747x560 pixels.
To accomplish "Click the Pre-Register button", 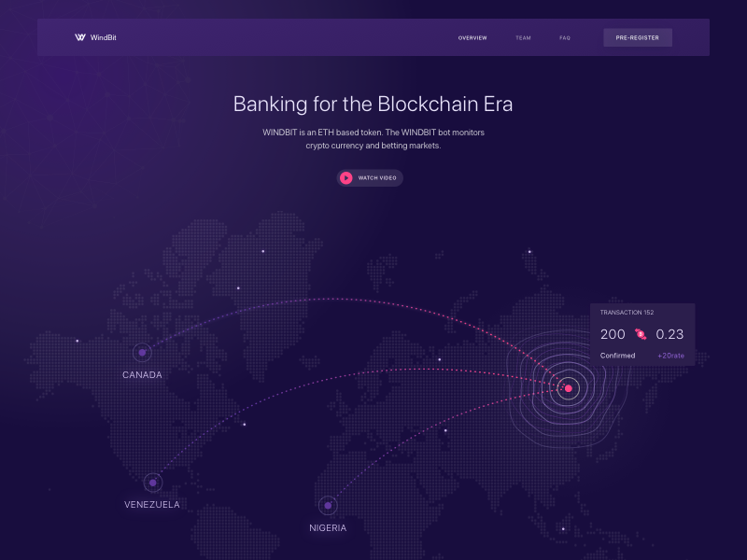I will [638, 37].
